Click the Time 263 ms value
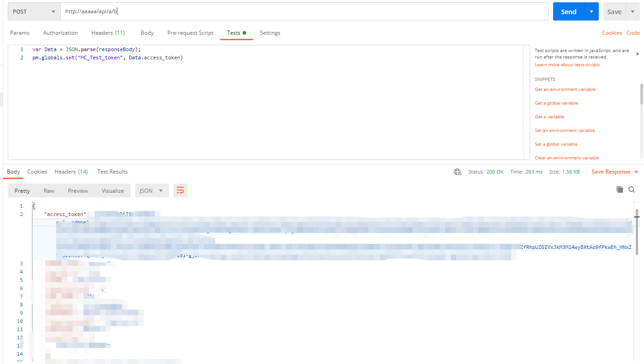644x364 pixels. click(533, 172)
